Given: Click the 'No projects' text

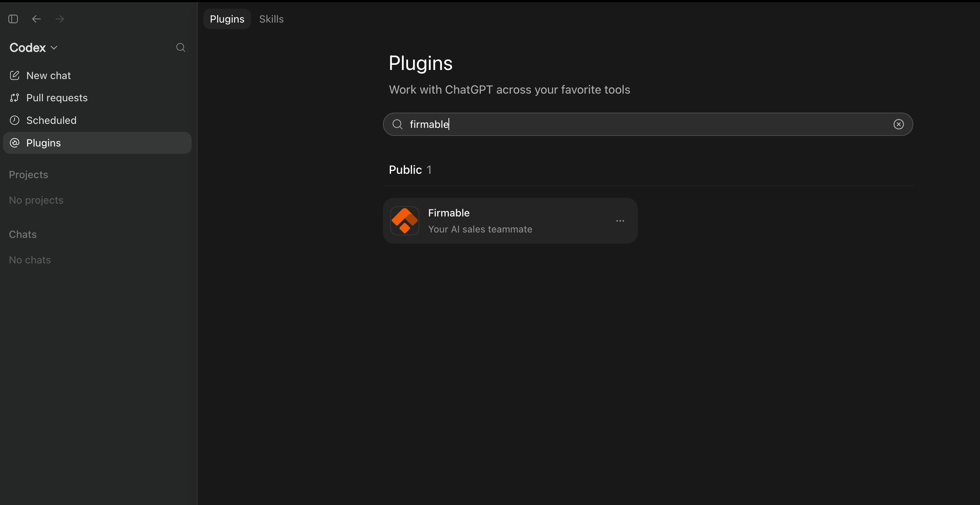Looking at the screenshot, I should [36, 200].
